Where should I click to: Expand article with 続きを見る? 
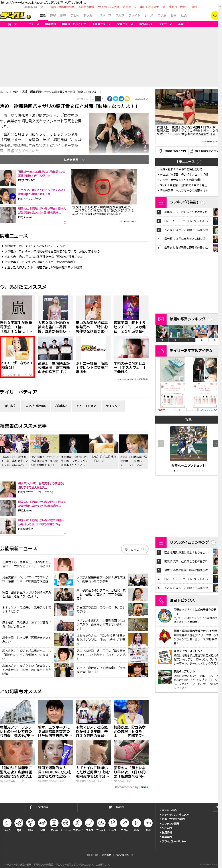pos(74,160)
